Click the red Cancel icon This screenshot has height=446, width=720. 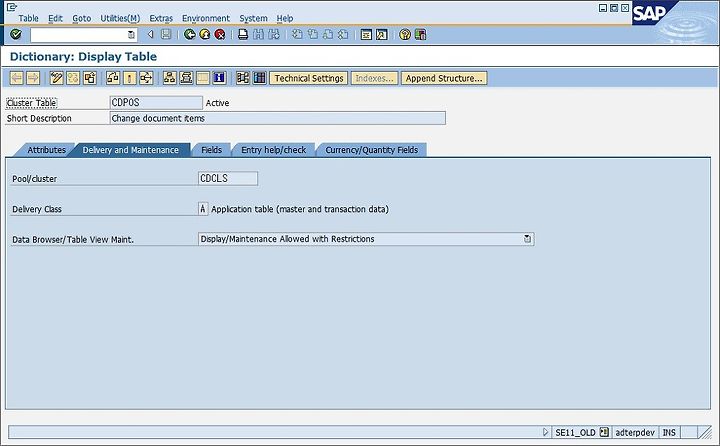(220, 34)
